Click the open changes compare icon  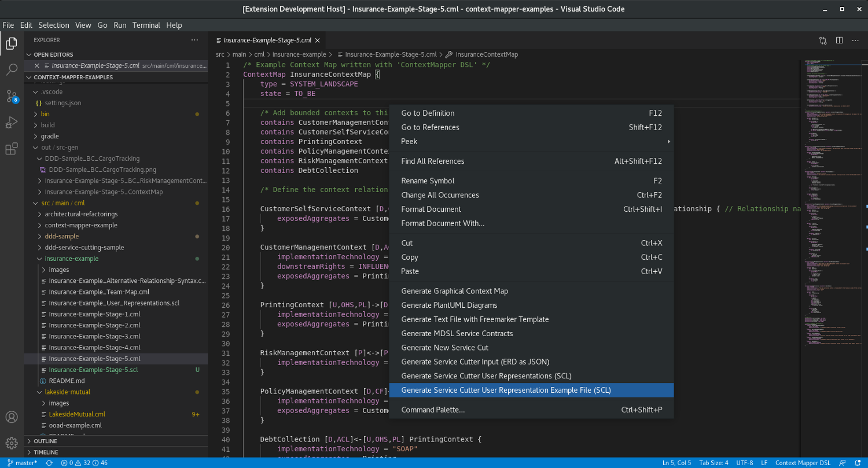(823, 40)
